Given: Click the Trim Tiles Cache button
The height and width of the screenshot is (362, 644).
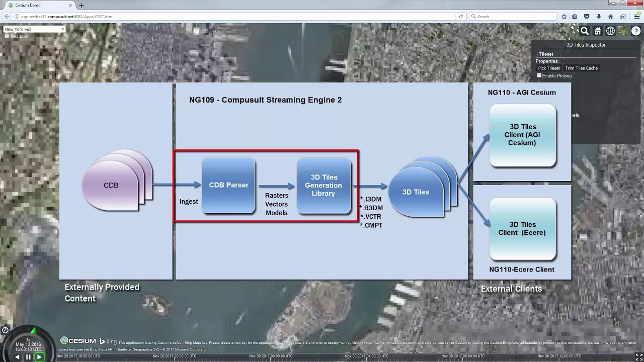Looking at the screenshot, I should [x=581, y=68].
